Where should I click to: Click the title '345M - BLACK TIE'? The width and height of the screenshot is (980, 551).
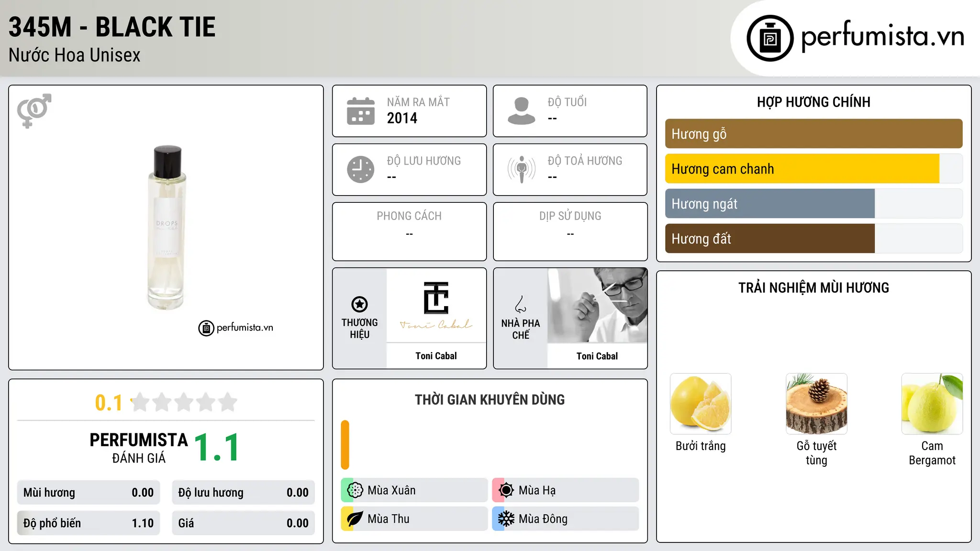(x=112, y=27)
